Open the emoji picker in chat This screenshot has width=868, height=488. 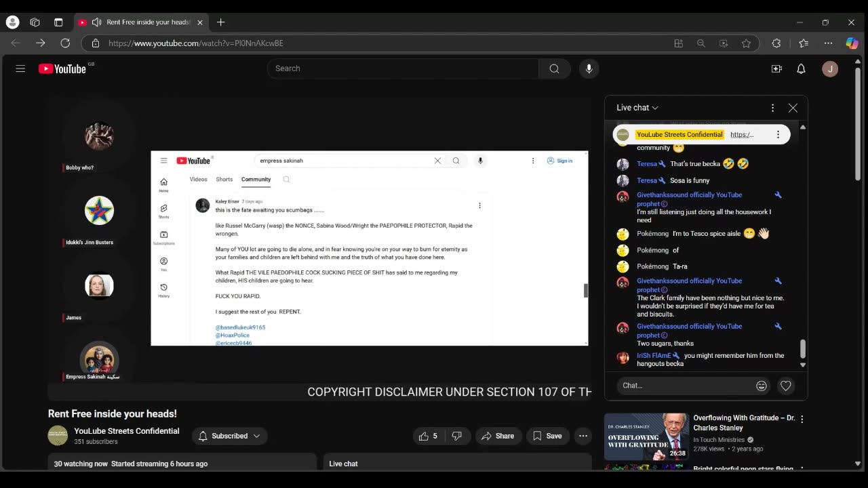click(x=762, y=386)
